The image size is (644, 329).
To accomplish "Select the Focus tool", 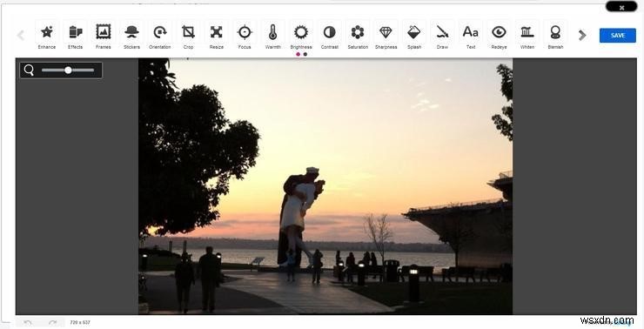I will point(245,36).
